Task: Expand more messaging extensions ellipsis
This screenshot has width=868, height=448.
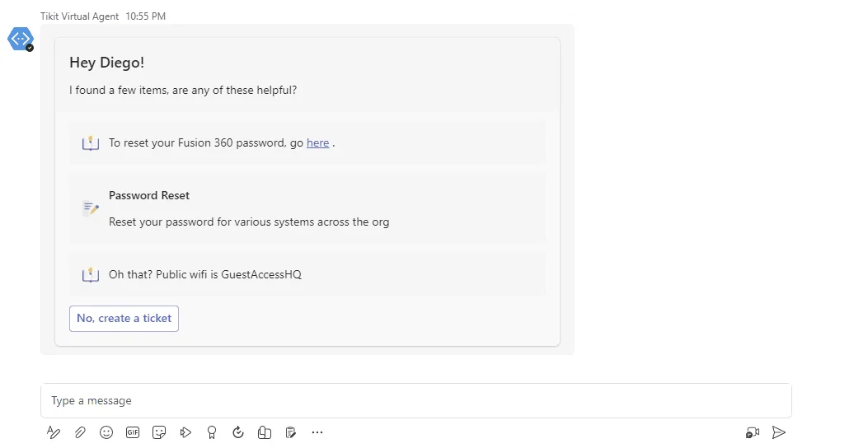Action: coord(317,432)
